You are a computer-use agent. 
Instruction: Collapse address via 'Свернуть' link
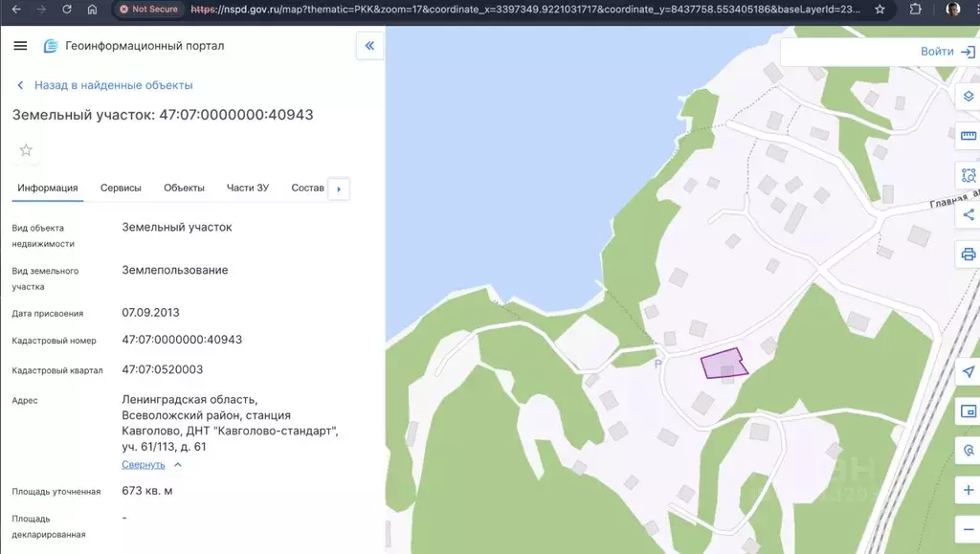coord(144,465)
